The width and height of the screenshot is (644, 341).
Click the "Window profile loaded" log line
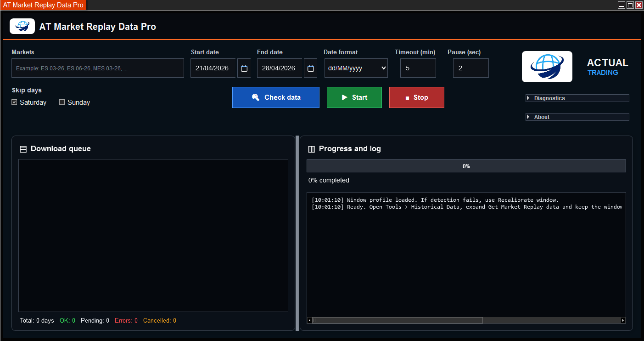[435, 200]
